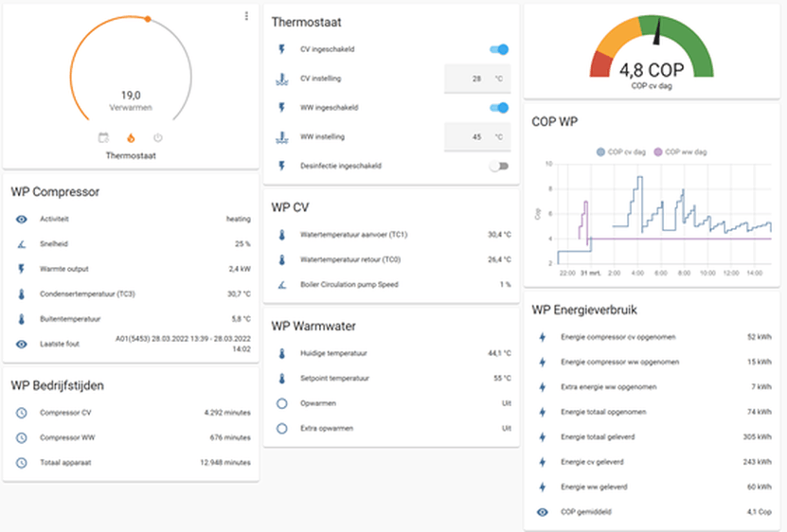787x532 pixels.
Task: Open the Laatste fout entry details
Action: [x=131, y=345]
